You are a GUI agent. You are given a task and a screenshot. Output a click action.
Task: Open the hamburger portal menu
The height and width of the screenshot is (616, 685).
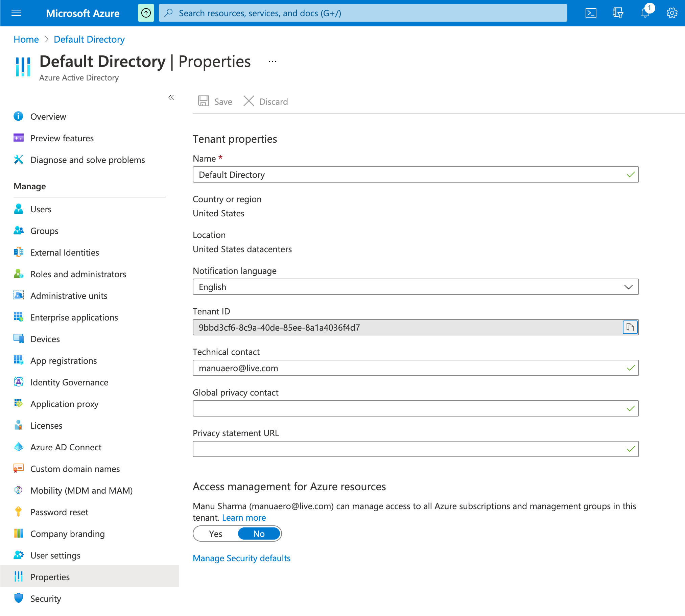(x=16, y=13)
